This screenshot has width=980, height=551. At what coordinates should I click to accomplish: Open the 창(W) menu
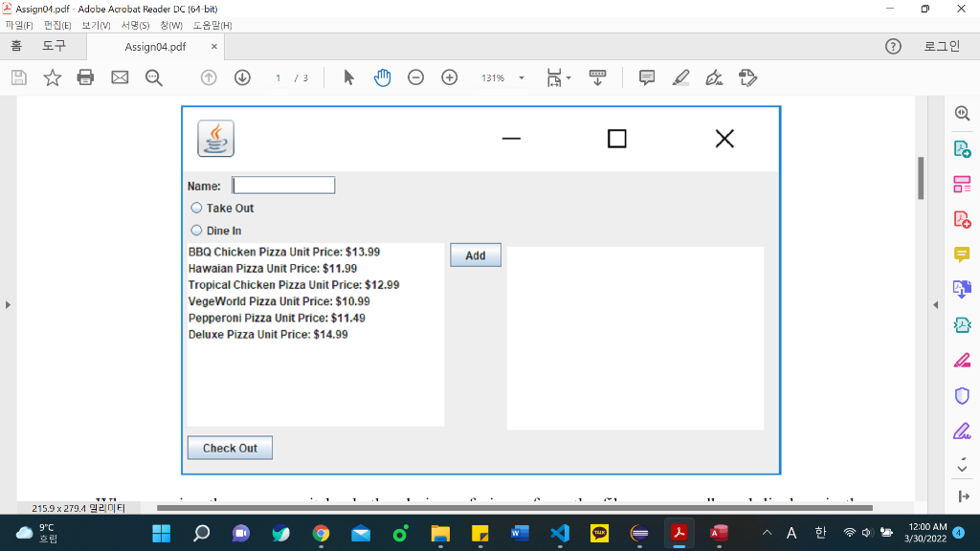click(x=171, y=25)
